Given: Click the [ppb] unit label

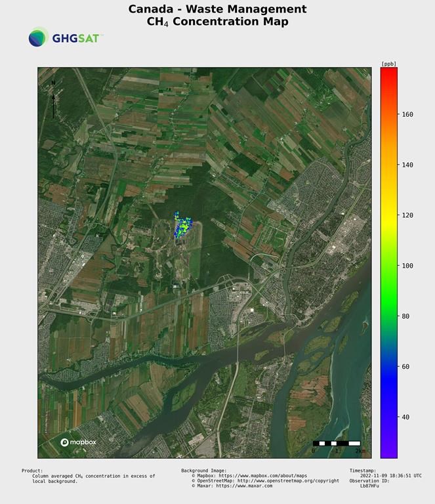Looking at the screenshot, I should pyautogui.click(x=388, y=64).
